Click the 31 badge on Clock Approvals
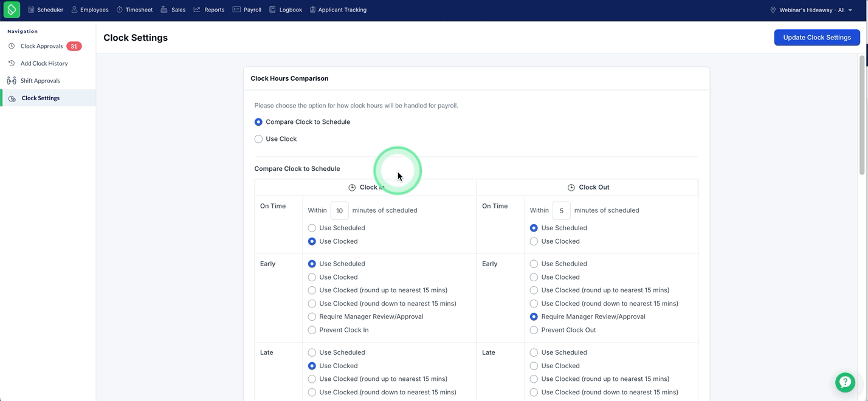 point(74,46)
